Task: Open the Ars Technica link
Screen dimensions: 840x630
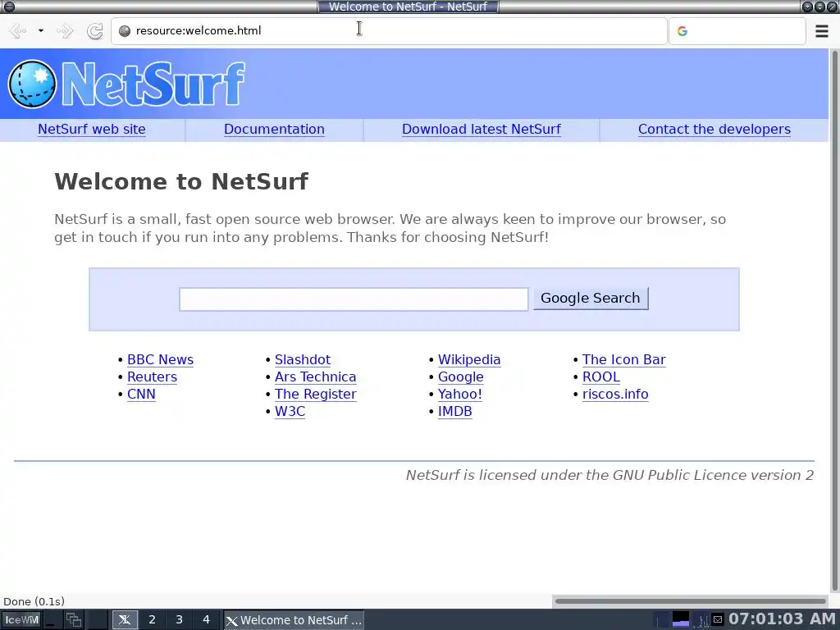Action: [316, 377]
